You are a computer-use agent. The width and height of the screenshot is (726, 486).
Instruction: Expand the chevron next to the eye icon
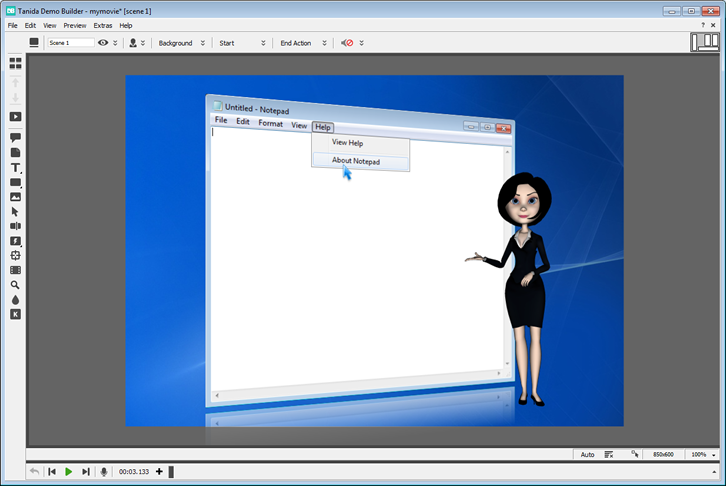pos(115,43)
